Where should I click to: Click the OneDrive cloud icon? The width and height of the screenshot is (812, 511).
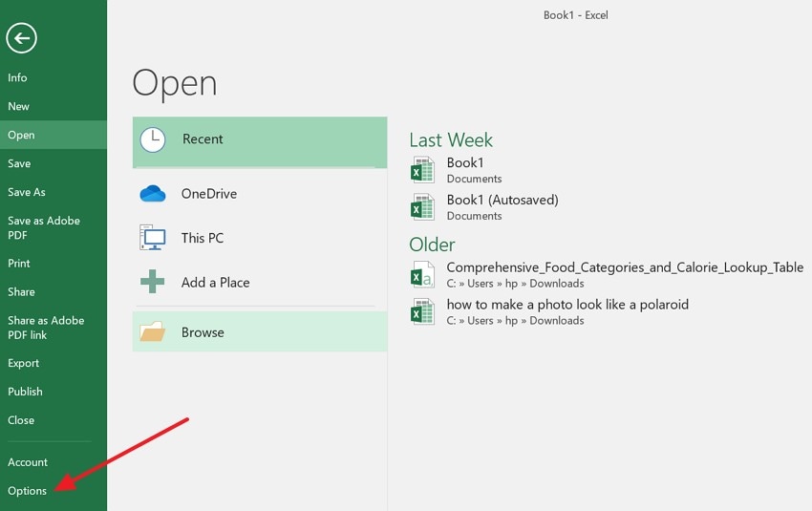point(153,194)
